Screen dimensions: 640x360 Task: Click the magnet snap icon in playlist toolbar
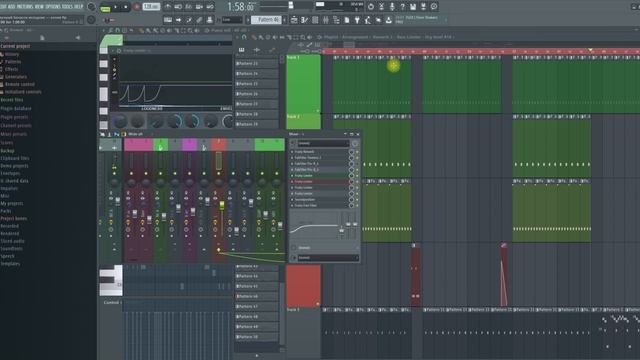point(244,37)
